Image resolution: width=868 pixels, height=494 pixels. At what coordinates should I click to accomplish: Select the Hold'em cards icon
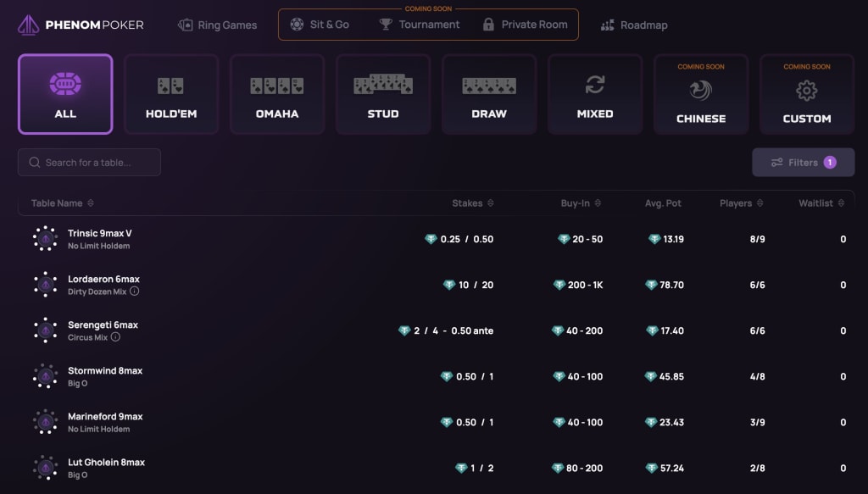pyautogui.click(x=171, y=85)
